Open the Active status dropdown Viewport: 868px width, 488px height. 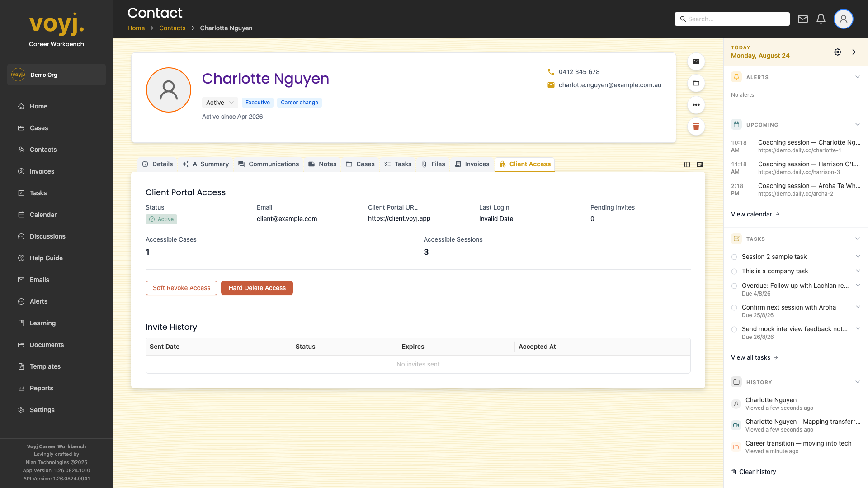[220, 103]
